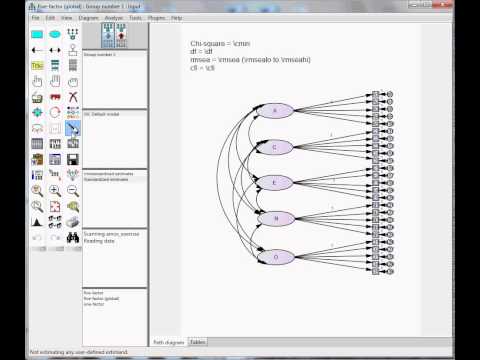Select the draw covariances double-headed arrow tool
480x360 pixels.
55,50
